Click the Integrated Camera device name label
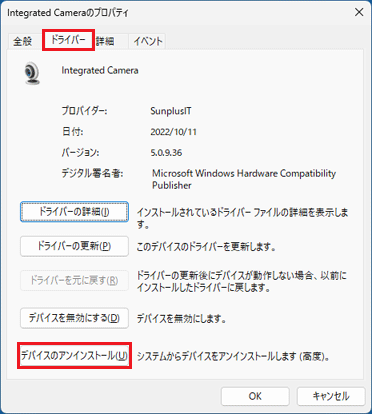This screenshot has width=372, height=414. coord(100,70)
